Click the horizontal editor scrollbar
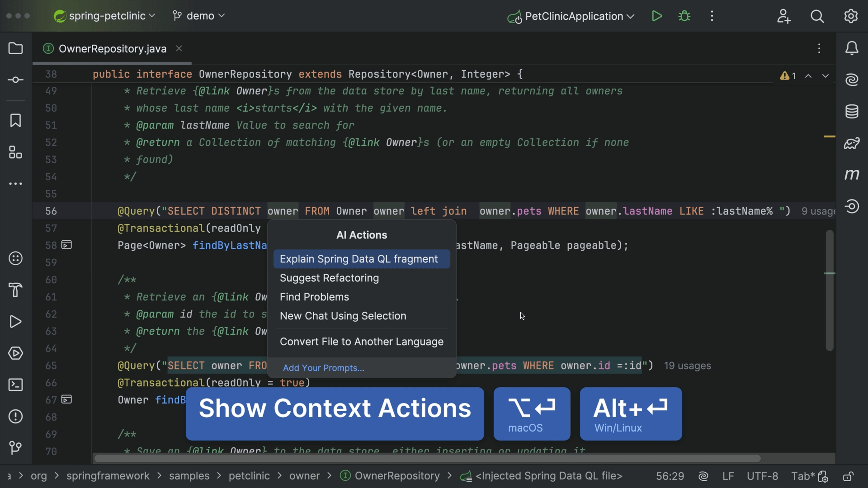Image resolution: width=868 pixels, height=488 pixels. (x=427, y=458)
